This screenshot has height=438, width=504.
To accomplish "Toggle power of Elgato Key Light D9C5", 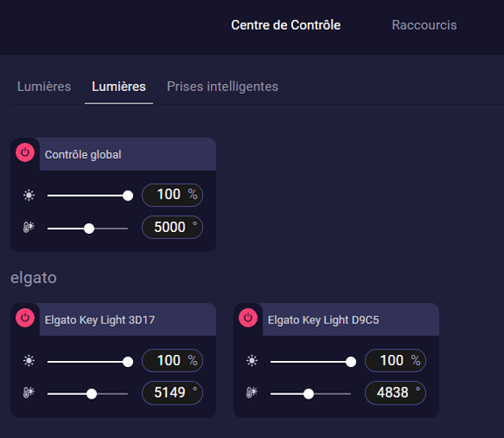I will (248, 318).
